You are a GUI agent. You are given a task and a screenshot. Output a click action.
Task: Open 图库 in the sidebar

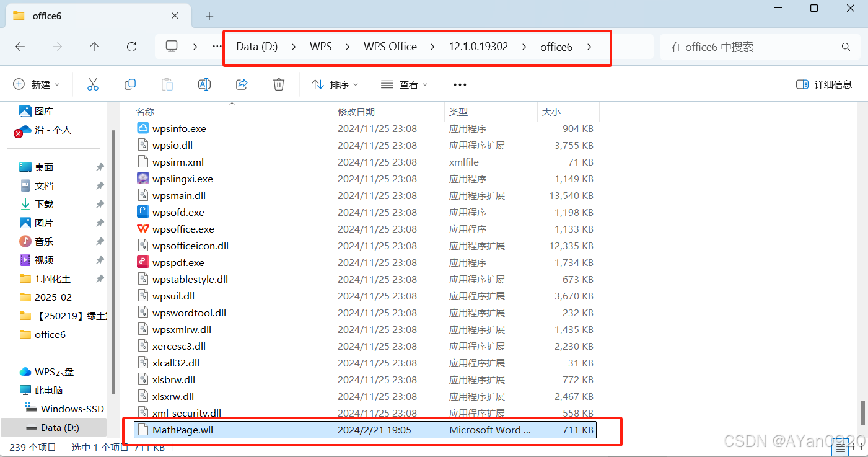click(44, 111)
